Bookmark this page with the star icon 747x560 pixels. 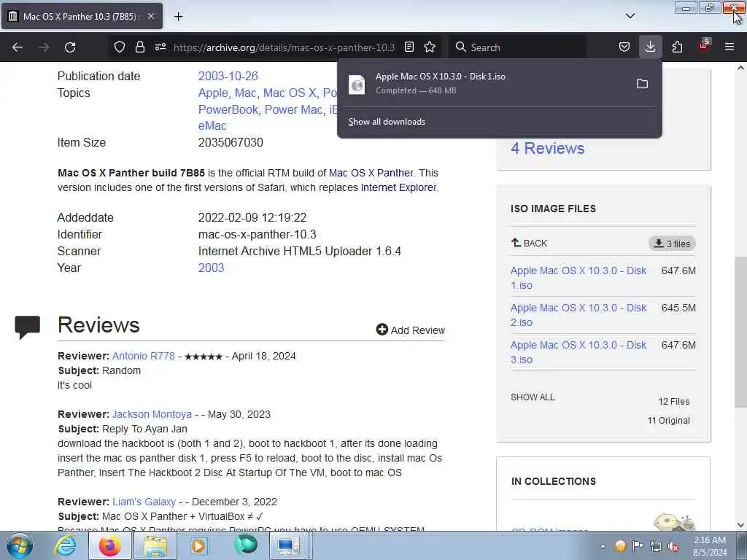pyautogui.click(x=430, y=47)
